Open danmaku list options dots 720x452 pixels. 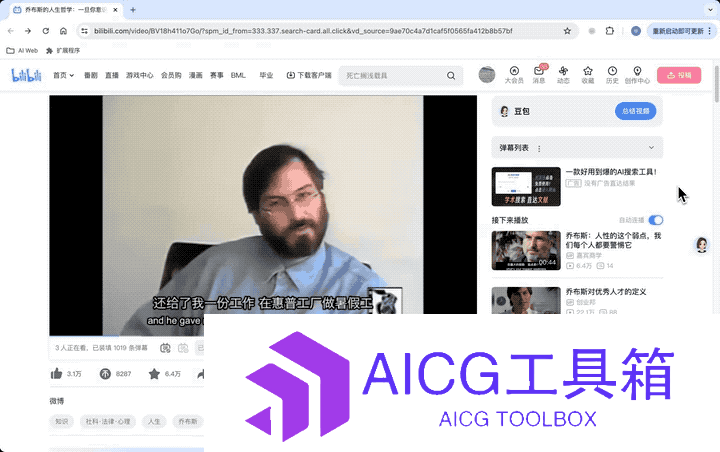[x=539, y=148]
